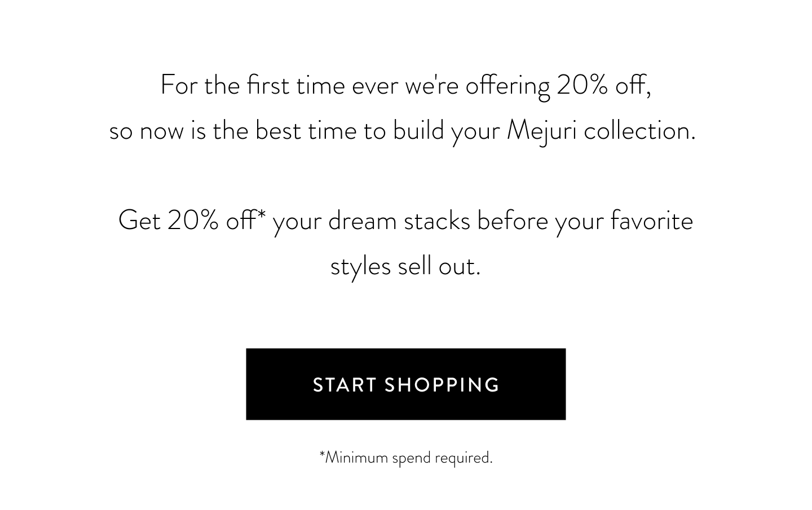Click the phrase 'build your' before Mejuri
This screenshot has height=510, width=812.
coord(447,131)
